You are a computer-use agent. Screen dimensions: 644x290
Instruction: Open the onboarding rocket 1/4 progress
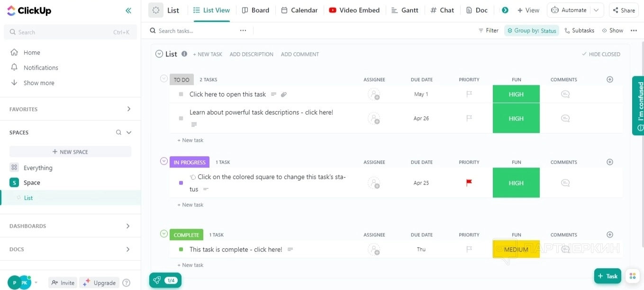point(165,280)
